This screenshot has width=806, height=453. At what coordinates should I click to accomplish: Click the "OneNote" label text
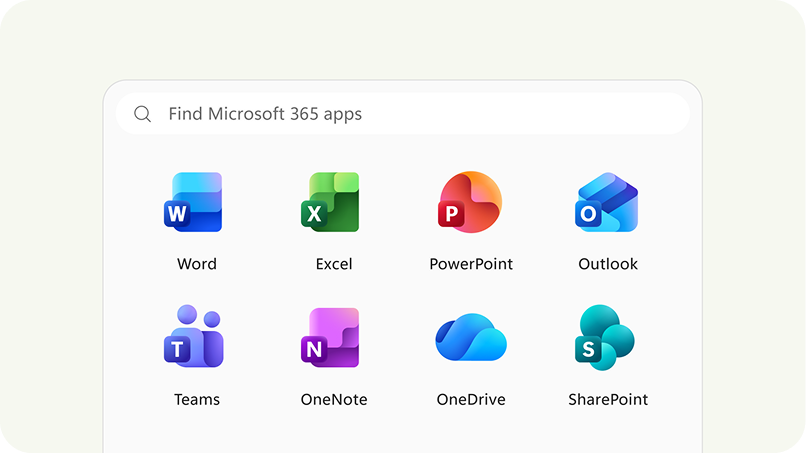pos(334,400)
